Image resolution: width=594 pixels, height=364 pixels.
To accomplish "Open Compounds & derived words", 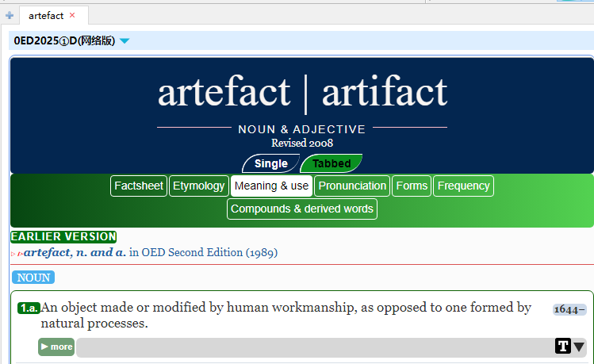I will (301, 209).
